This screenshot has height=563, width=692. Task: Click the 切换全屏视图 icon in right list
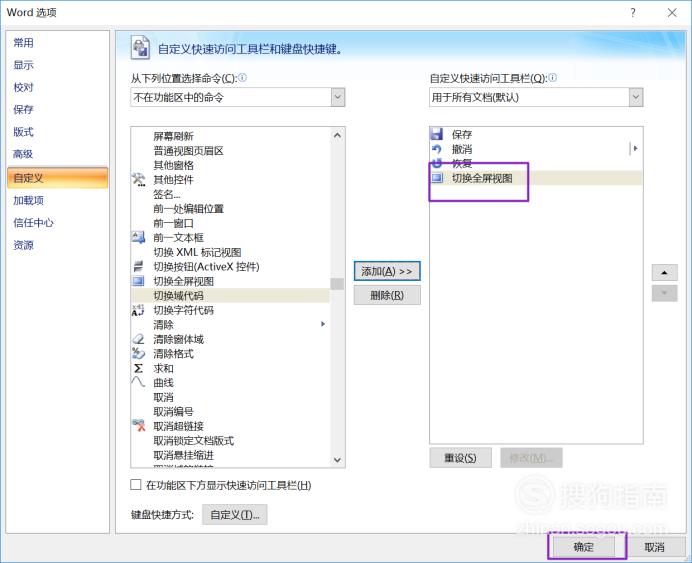pyautogui.click(x=437, y=178)
